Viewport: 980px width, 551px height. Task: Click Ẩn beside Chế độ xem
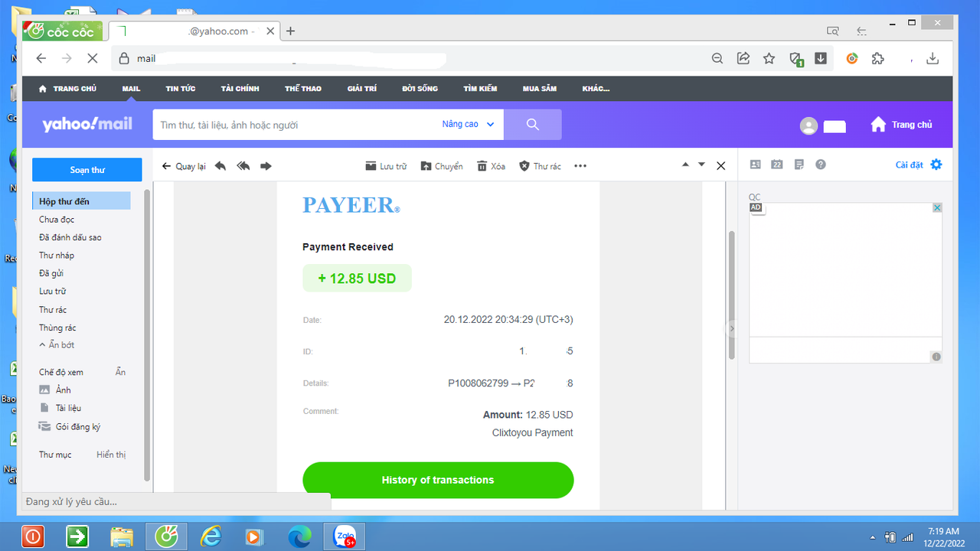(x=120, y=372)
